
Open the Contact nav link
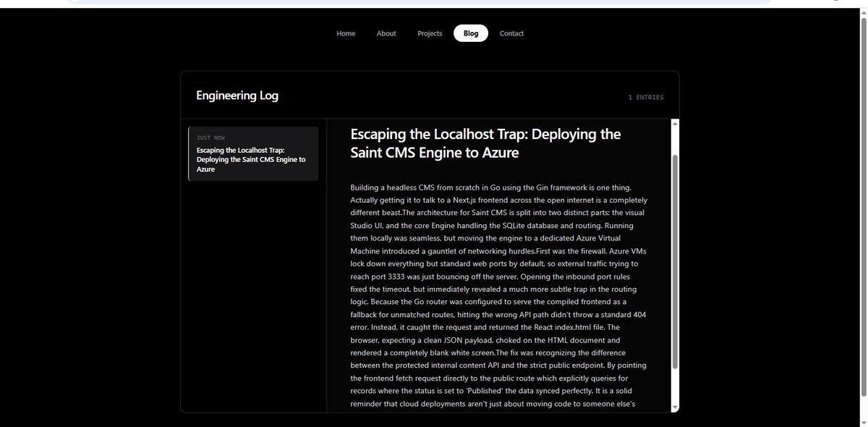click(511, 33)
